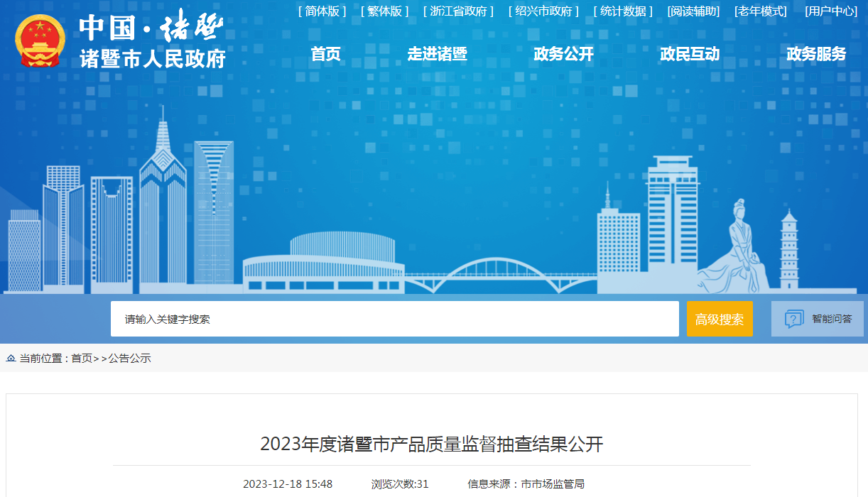Open the 智能问答 assistant button
The image size is (868, 497).
(817, 319)
